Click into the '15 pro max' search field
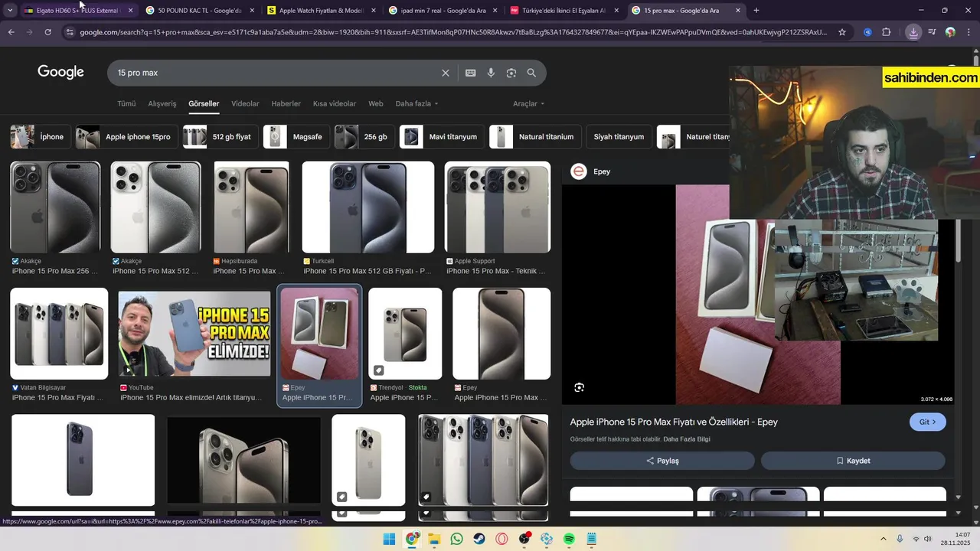The height and width of the screenshot is (551, 980). [276, 73]
